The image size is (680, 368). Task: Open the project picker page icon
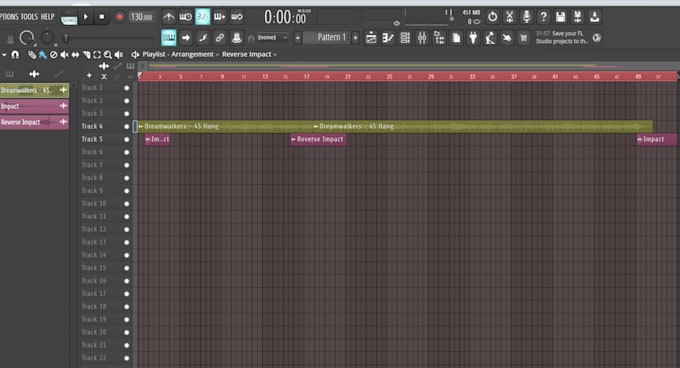456,38
